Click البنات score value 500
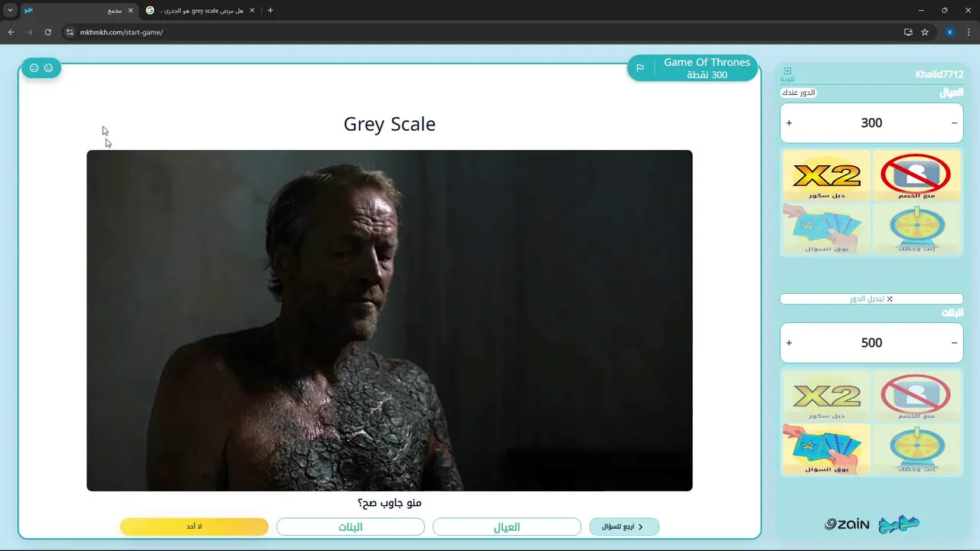980x551 pixels. (871, 343)
